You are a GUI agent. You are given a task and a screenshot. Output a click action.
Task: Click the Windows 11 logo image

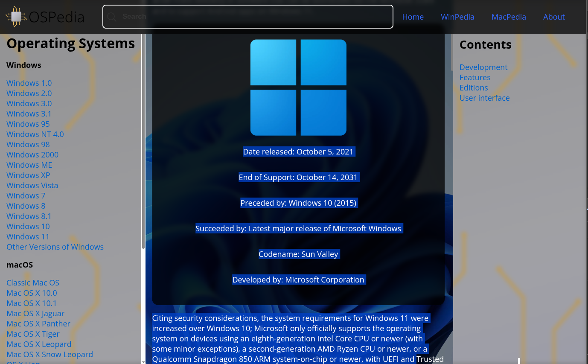click(298, 87)
